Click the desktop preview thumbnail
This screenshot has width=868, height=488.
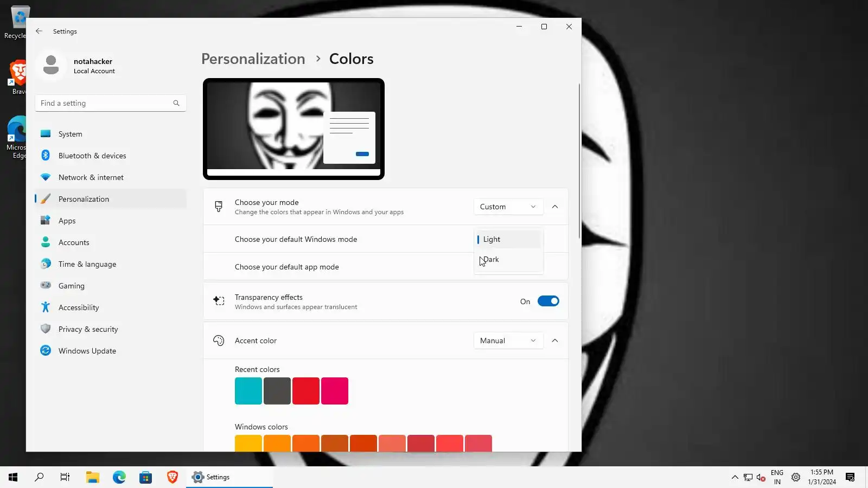pos(293,129)
